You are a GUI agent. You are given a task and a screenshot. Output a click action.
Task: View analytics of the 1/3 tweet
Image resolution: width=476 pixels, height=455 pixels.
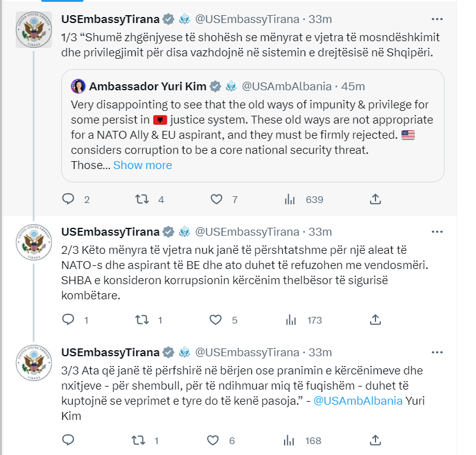pyautogui.click(x=290, y=199)
